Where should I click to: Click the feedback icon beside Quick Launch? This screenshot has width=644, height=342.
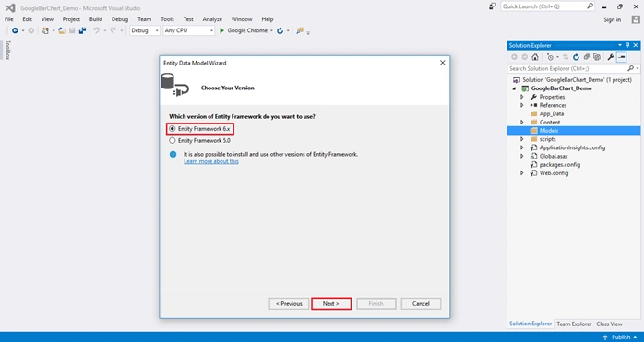(493, 6)
